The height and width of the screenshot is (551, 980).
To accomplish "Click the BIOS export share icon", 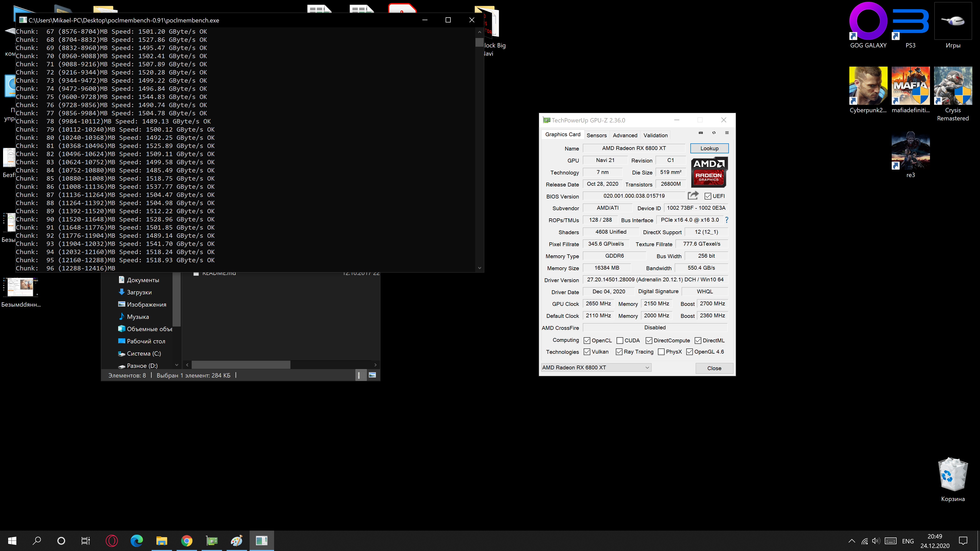I will 693,195.
